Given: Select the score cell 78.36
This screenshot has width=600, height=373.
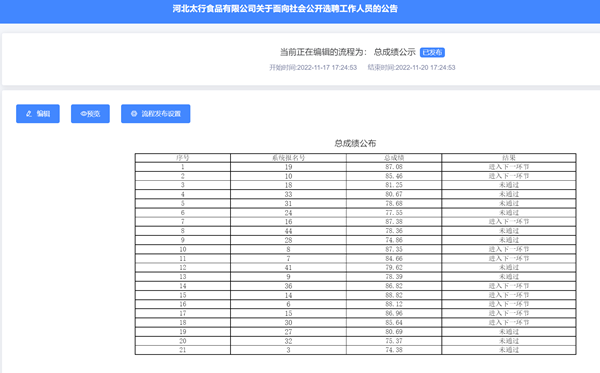Looking at the screenshot, I should click(394, 231).
